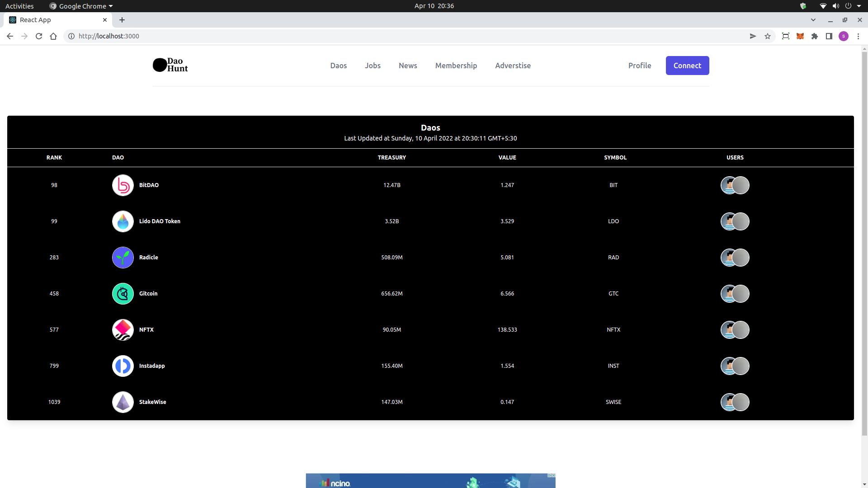The width and height of the screenshot is (868, 488).
Task: Open Activities overview
Action: coord(19,6)
